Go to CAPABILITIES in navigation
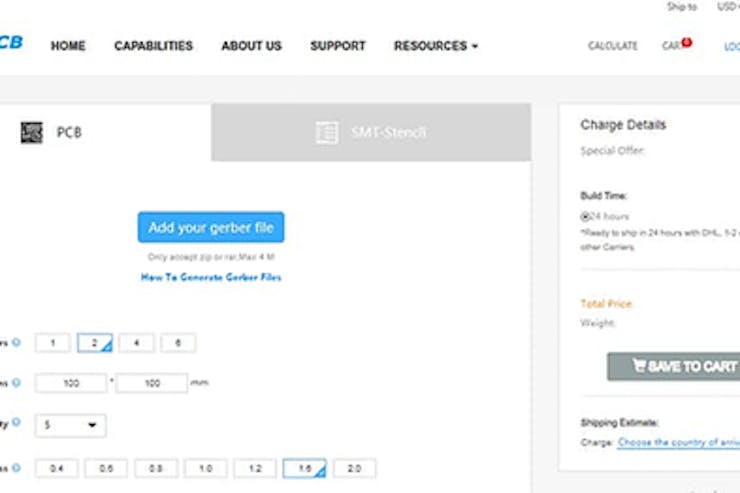Viewport: 740px width, 493px height. (x=153, y=46)
